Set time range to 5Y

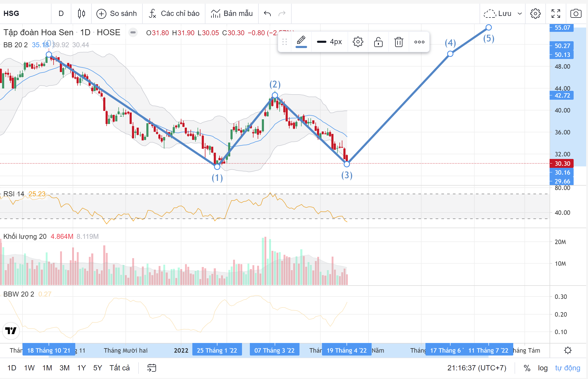98,368
